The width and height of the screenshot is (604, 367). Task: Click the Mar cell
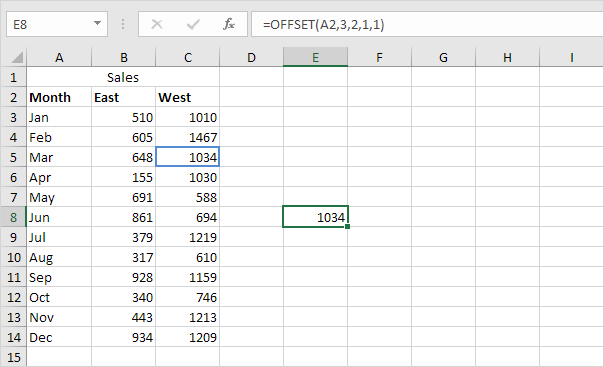tap(59, 158)
